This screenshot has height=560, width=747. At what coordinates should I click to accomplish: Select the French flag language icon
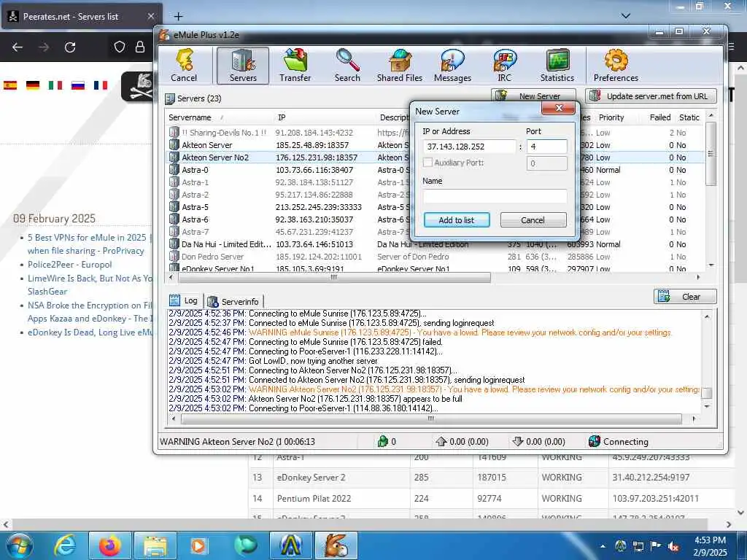tap(101, 85)
